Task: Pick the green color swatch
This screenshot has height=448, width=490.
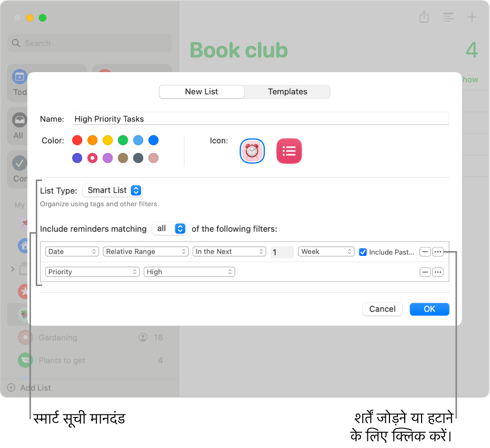Action: (x=123, y=141)
